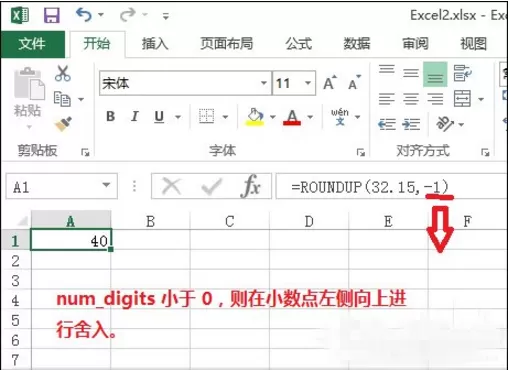Open the 页面布局 tab

[x=227, y=44]
